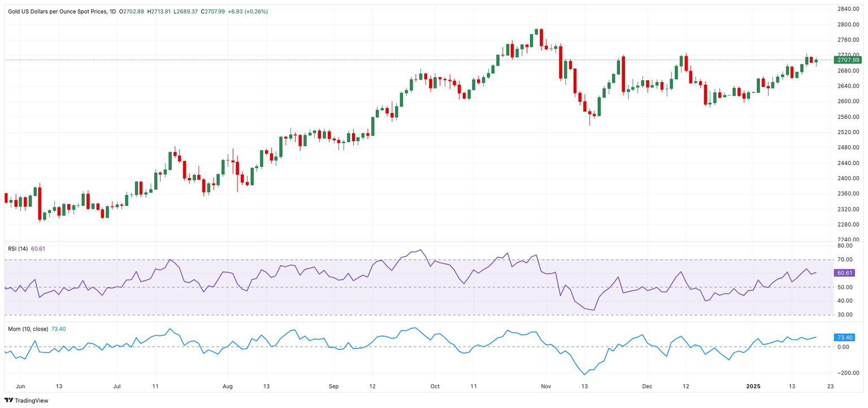The height and width of the screenshot is (408, 868).
Task: Click the 2800.00 price axis label
Action: pyautogui.click(x=848, y=25)
